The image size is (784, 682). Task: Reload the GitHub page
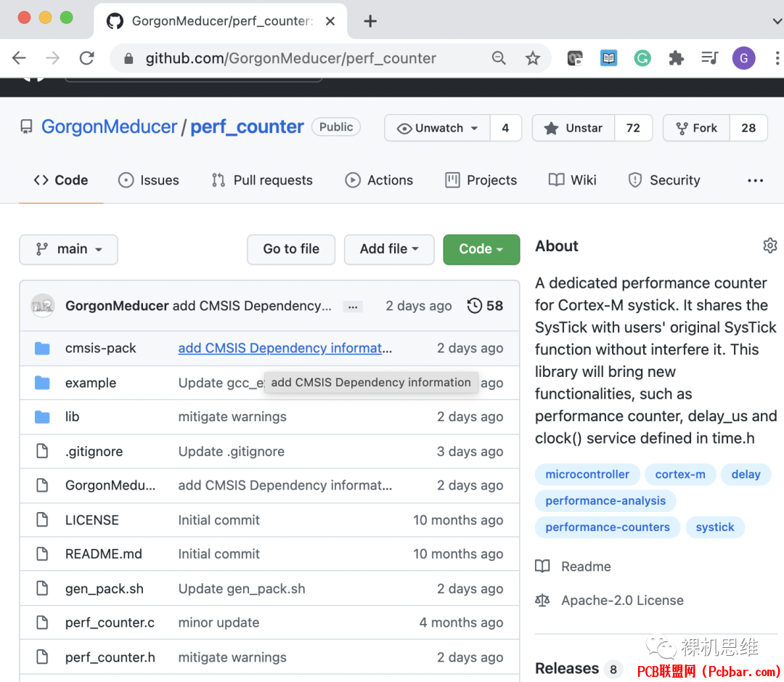(87, 58)
